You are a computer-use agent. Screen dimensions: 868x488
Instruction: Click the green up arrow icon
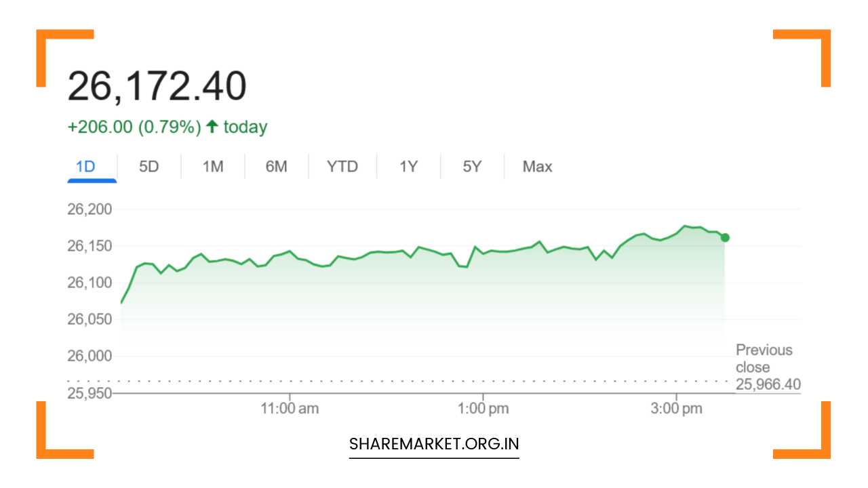click(x=212, y=127)
